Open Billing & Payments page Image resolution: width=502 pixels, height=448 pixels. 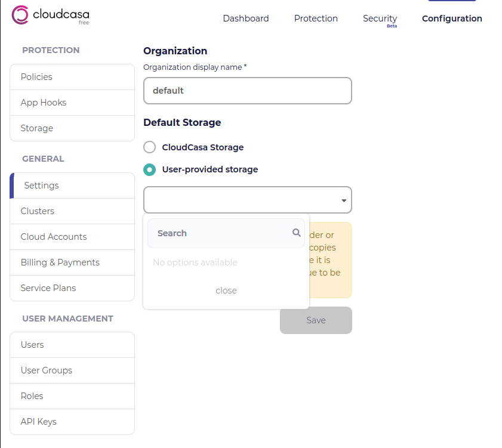click(72, 262)
